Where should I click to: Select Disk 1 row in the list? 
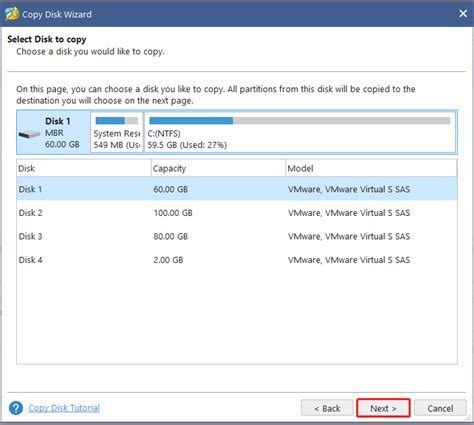click(237, 189)
